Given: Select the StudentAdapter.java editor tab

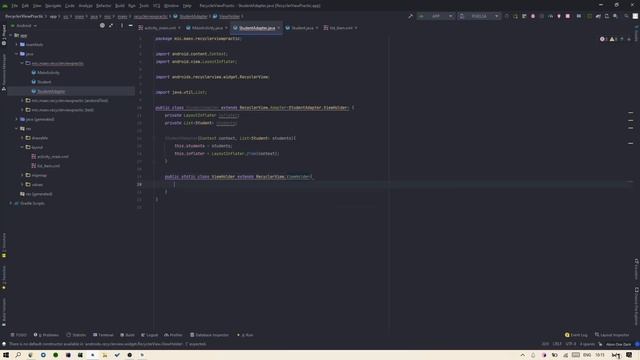Looking at the screenshot, I should (257, 28).
